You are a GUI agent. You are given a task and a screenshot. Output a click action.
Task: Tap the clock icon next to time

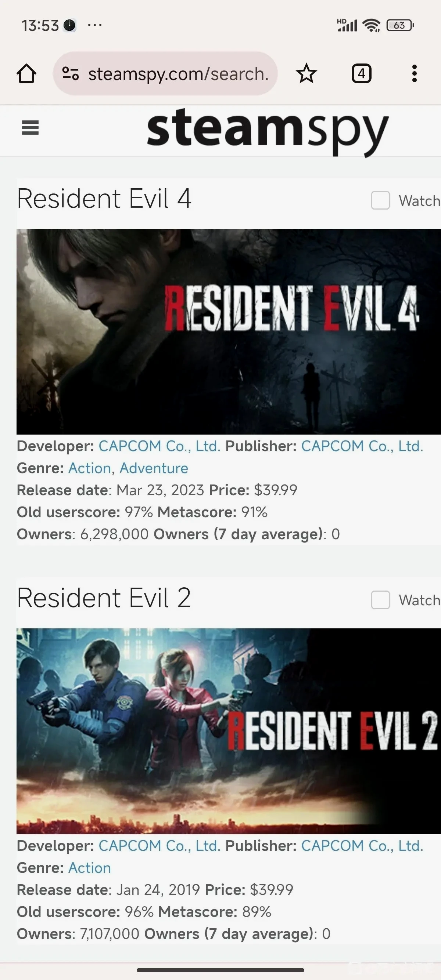point(69,25)
